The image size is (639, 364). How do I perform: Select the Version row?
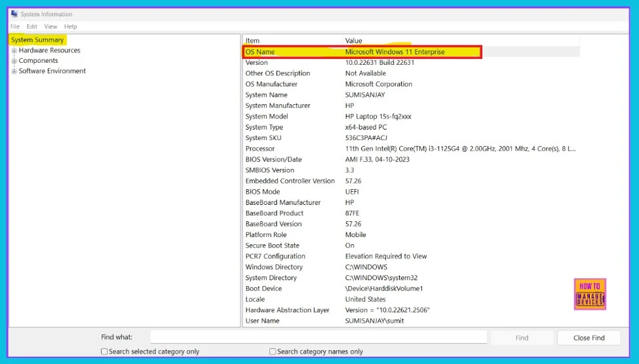[x=411, y=62]
